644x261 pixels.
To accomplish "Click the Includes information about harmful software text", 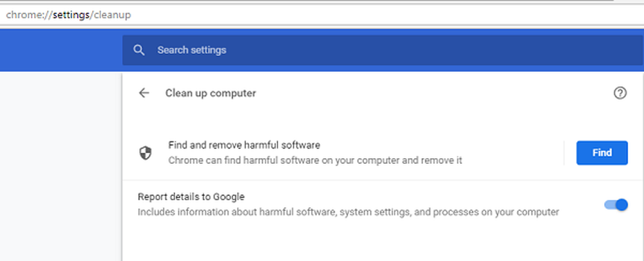I will [348, 212].
